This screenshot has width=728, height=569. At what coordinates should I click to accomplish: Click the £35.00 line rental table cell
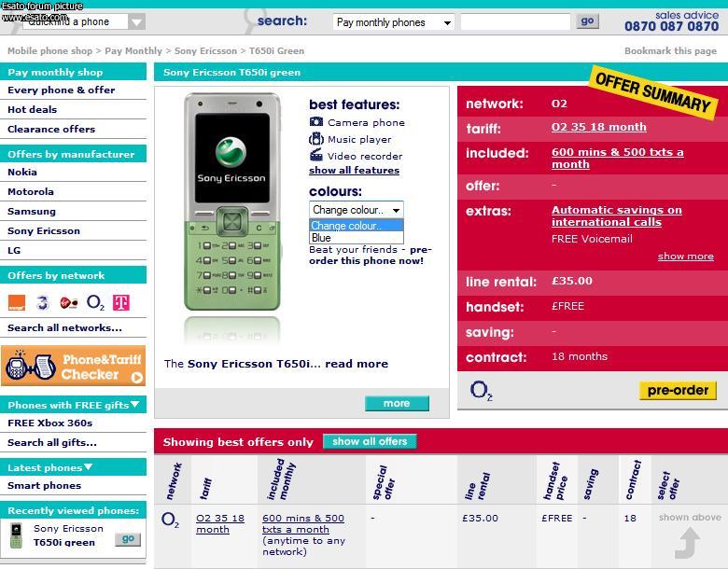pyautogui.click(x=480, y=518)
